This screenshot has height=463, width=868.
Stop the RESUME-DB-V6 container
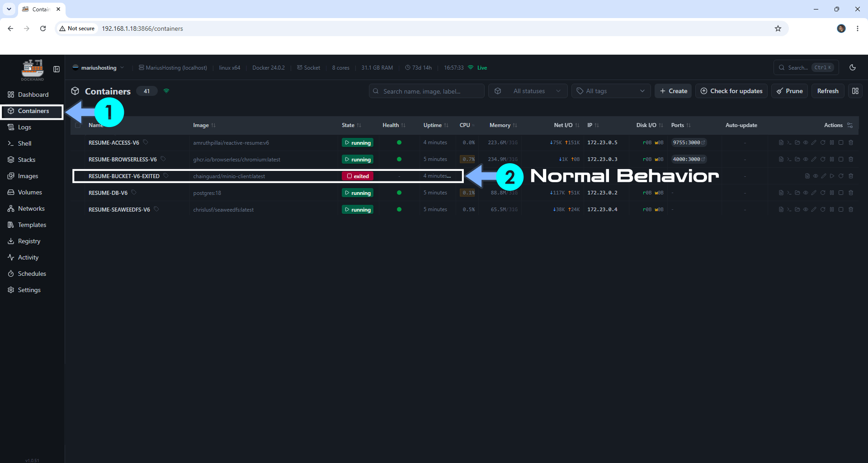click(x=841, y=193)
